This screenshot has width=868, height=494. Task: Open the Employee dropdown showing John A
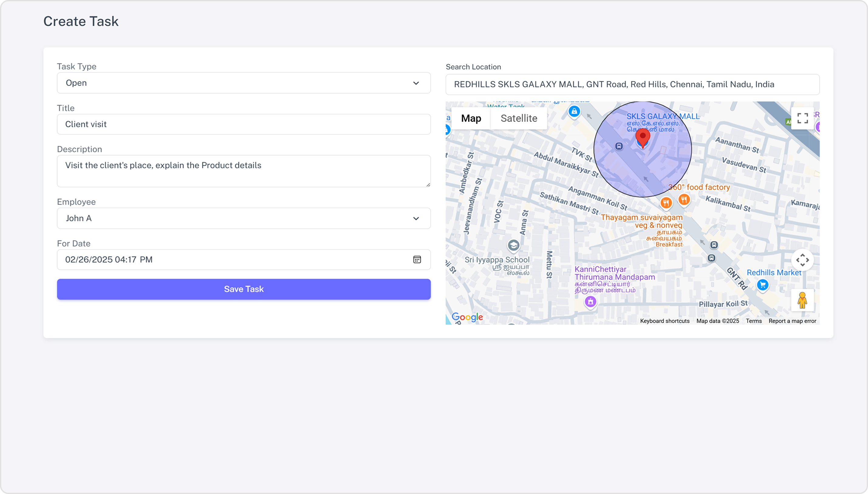point(244,218)
